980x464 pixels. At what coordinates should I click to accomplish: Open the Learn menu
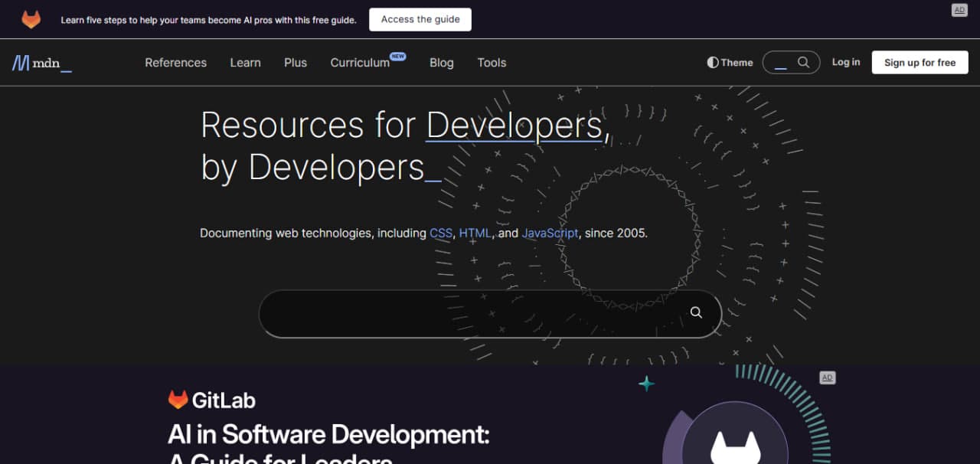click(245, 63)
